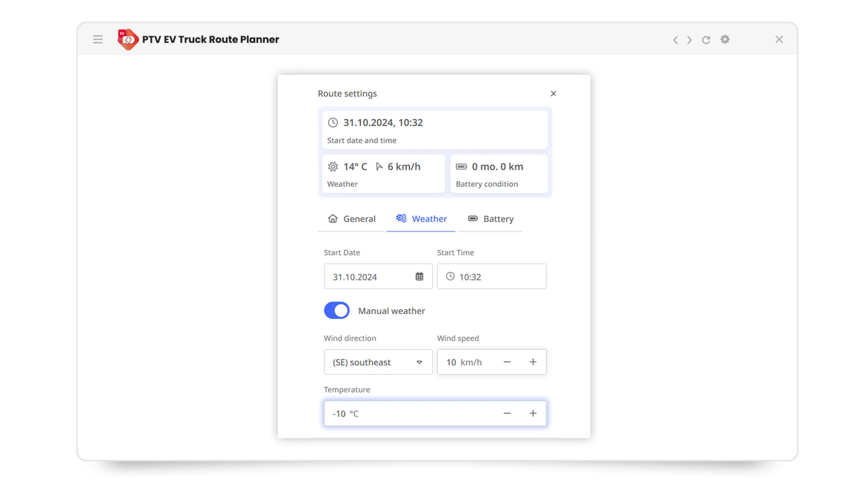
Task: Open the Start date and time card
Action: pyautogui.click(x=435, y=130)
